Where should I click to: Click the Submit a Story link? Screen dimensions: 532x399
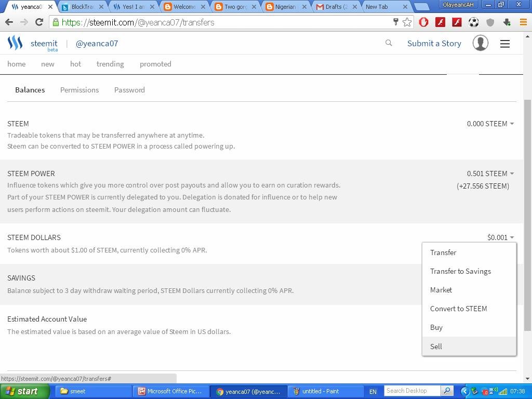pos(434,44)
